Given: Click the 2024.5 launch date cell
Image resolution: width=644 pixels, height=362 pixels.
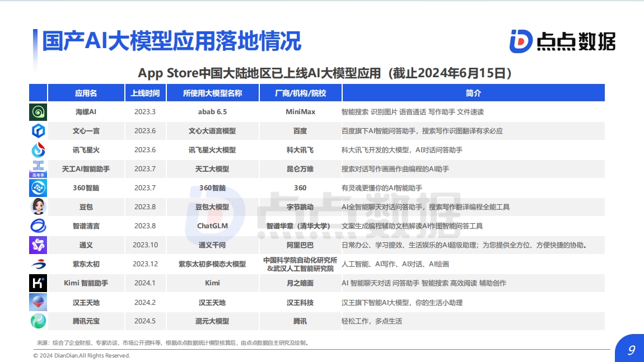Looking at the screenshot, I should [x=146, y=321].
